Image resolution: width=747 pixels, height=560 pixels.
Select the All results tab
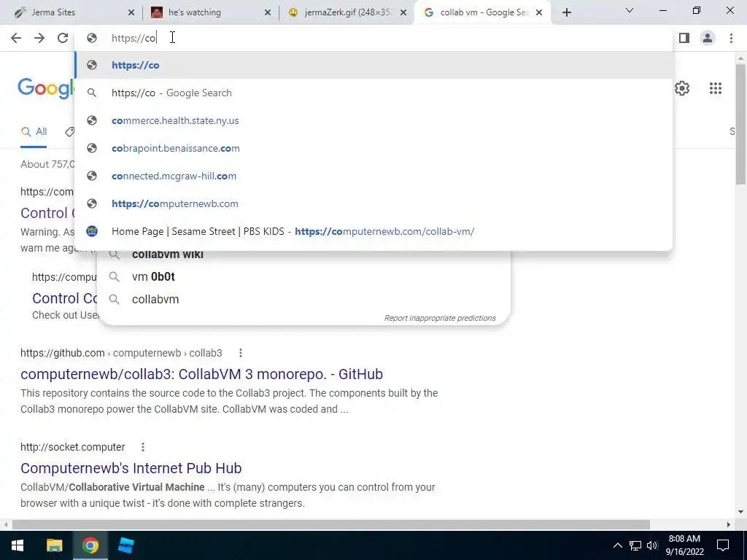click(x=34, y=131)
